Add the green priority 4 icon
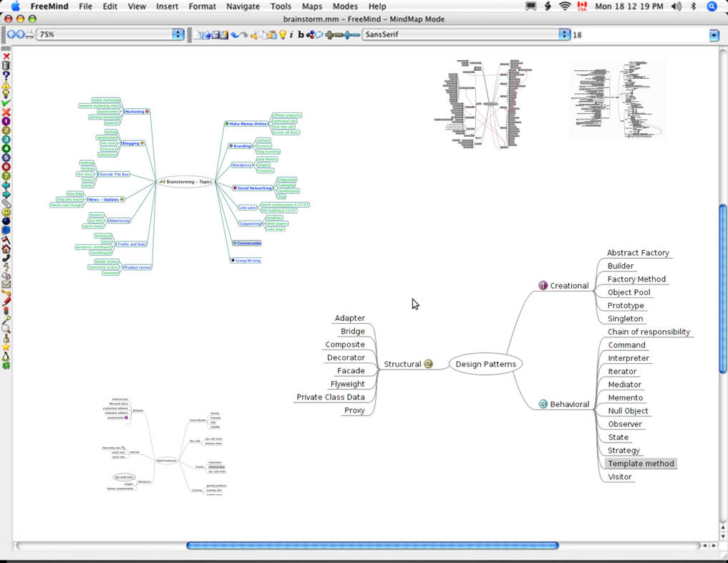Image resolution: width=728 pixels, height=563 pixels. click(6, 149)
